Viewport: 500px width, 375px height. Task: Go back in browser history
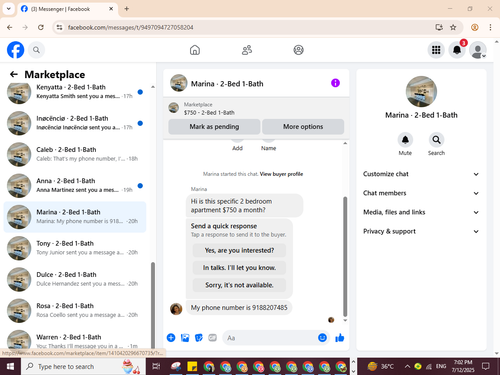click(x=10, y=27)
